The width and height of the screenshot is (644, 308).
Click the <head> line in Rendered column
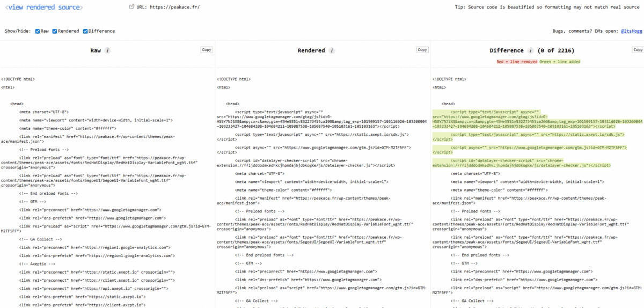232,104
